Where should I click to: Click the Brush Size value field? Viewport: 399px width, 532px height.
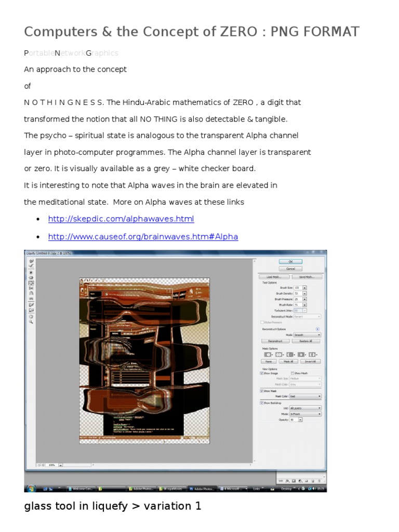click(x=298, y=288)
